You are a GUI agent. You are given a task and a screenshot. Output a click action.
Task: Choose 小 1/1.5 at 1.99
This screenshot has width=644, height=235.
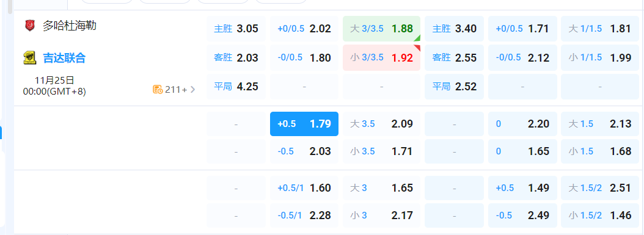600,58
